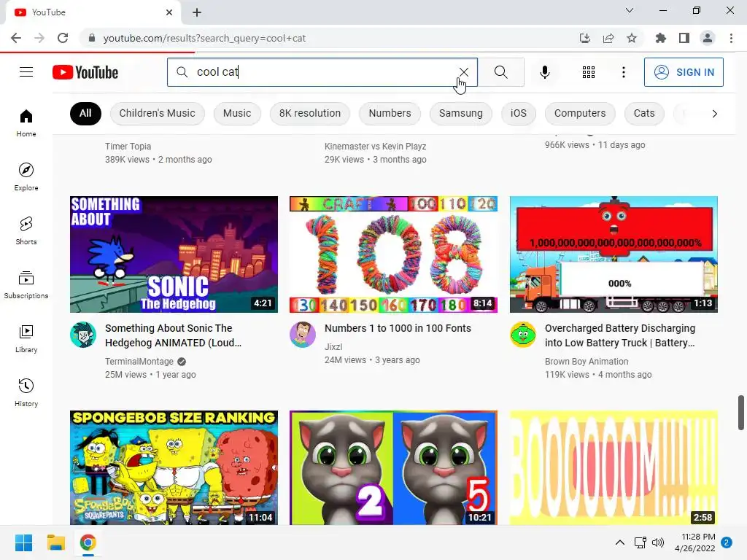Click 'Overcharged Battery Discharging' video title
747x560 pixels.
pyautogui.click(x=620, y=335)
